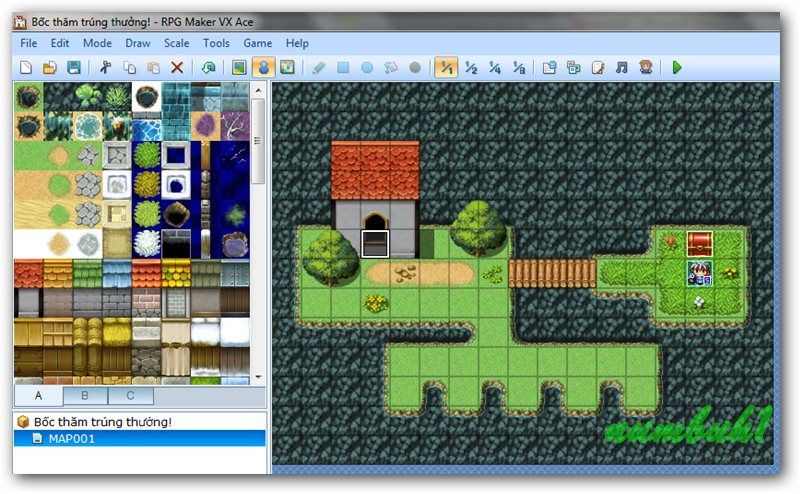Click the player character start position
Screen dimensions: 800x494
coord(699,273)
